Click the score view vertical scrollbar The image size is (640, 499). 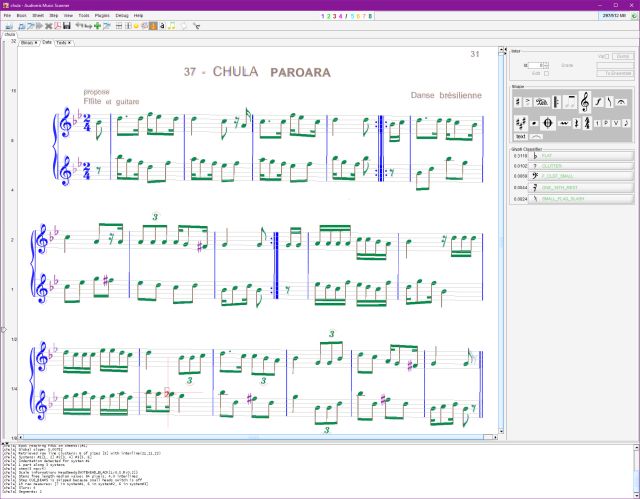[501, 241]
